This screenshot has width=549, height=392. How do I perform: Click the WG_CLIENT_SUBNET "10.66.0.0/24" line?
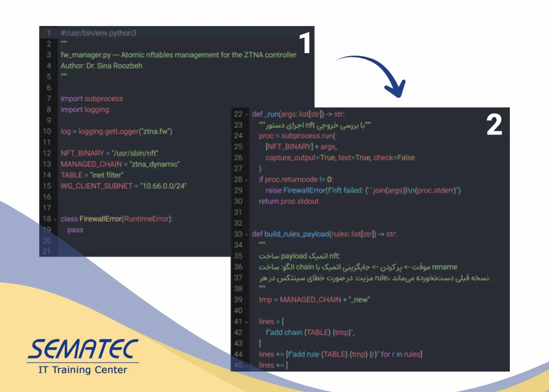pos(124,186)
